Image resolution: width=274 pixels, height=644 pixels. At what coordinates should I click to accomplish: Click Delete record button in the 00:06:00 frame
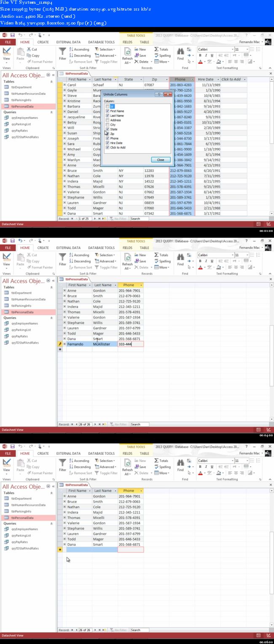point(142,473)
